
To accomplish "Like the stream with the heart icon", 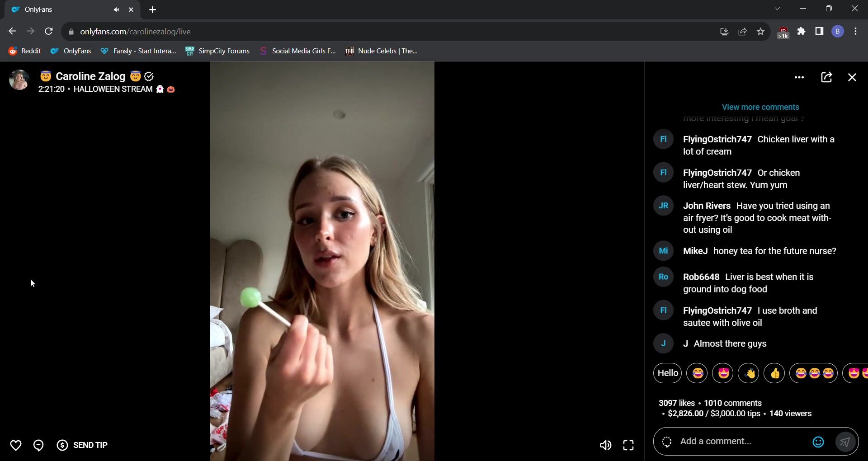I will [x=16, y=446].
